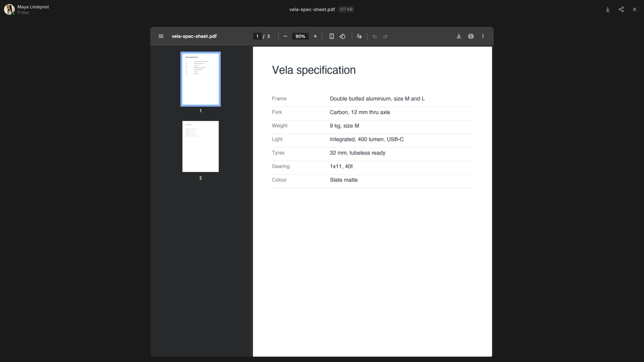
Task: Rotate the document counterclockwise
Action: [x=342, y=36]
